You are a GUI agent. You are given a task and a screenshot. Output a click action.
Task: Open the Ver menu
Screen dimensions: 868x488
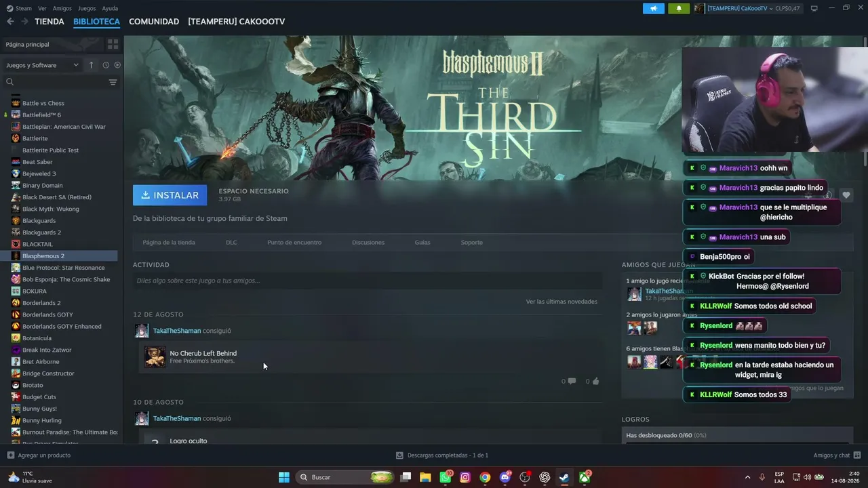tap(42, 8)
